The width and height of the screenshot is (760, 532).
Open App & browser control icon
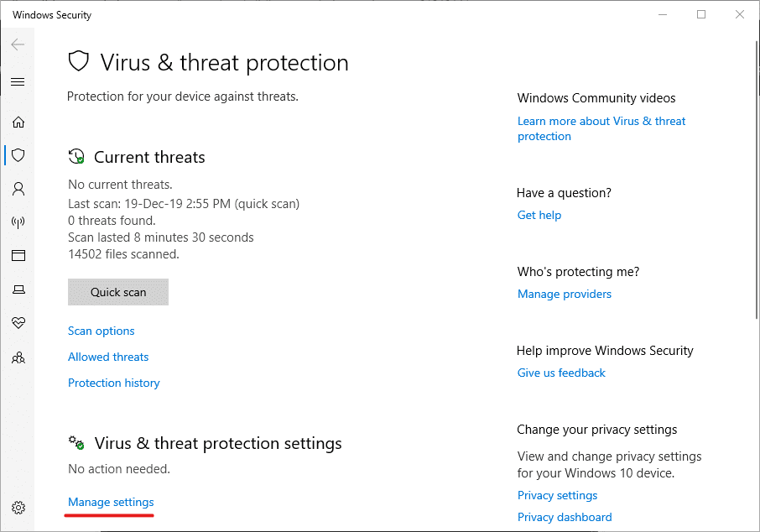(18, 256)
